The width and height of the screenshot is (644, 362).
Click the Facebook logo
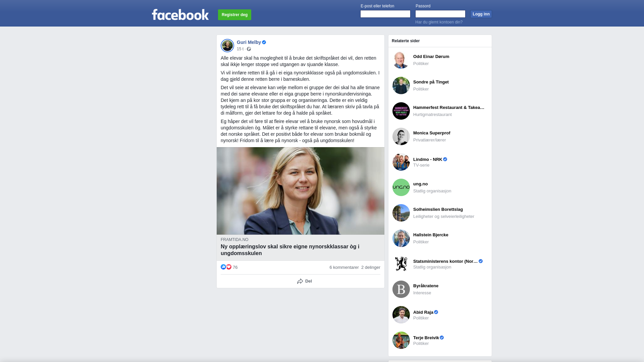coord(180,14)
